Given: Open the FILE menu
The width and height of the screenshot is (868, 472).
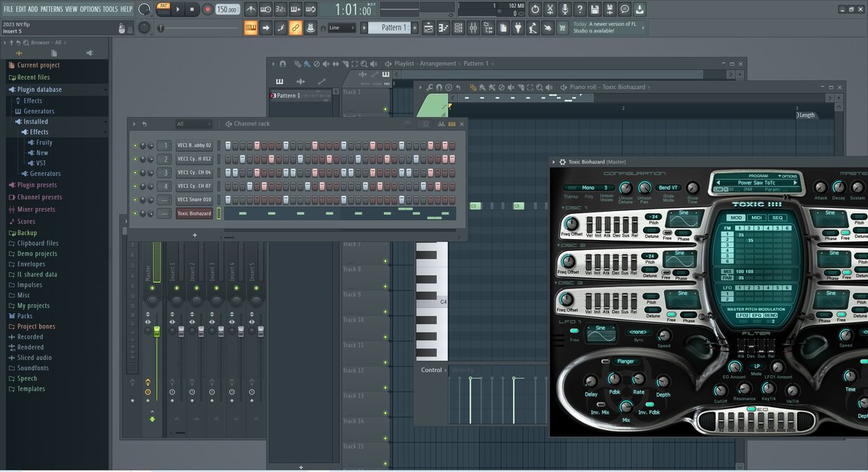Looking at the screenshot, I should 8,9.
